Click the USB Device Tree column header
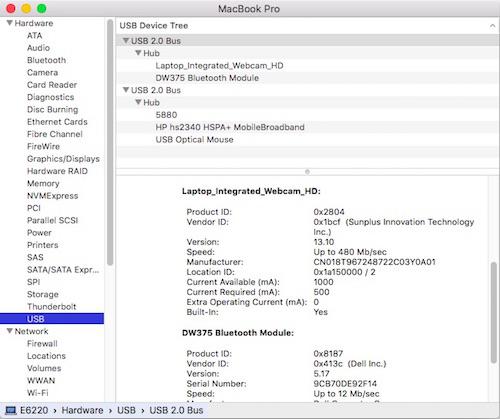500x419 pixels. click(307, 26)
